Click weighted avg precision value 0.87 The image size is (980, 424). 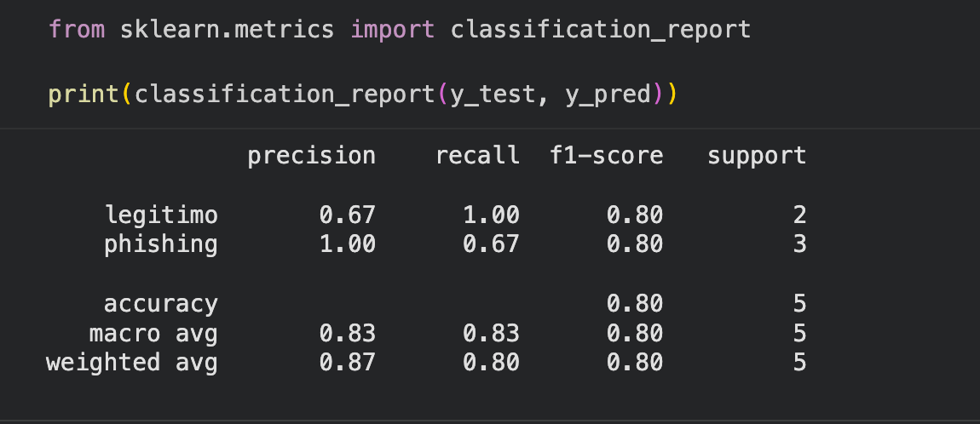348,363
